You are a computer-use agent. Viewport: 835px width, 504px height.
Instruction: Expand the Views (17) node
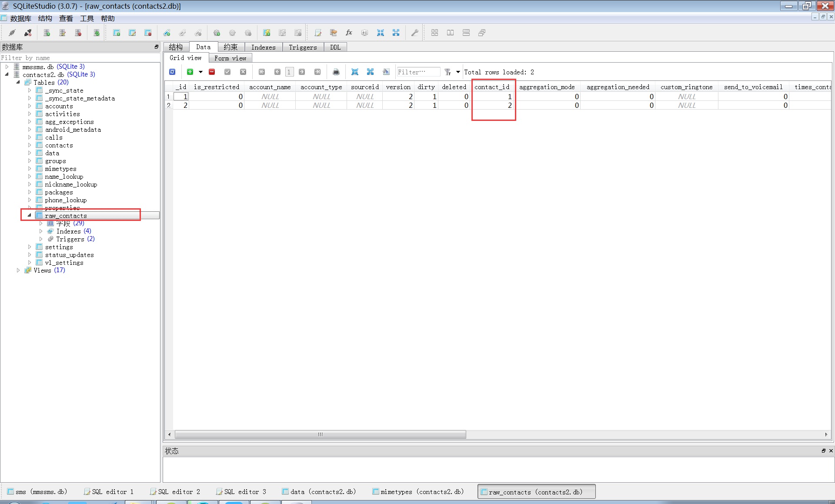coord(18,270)
